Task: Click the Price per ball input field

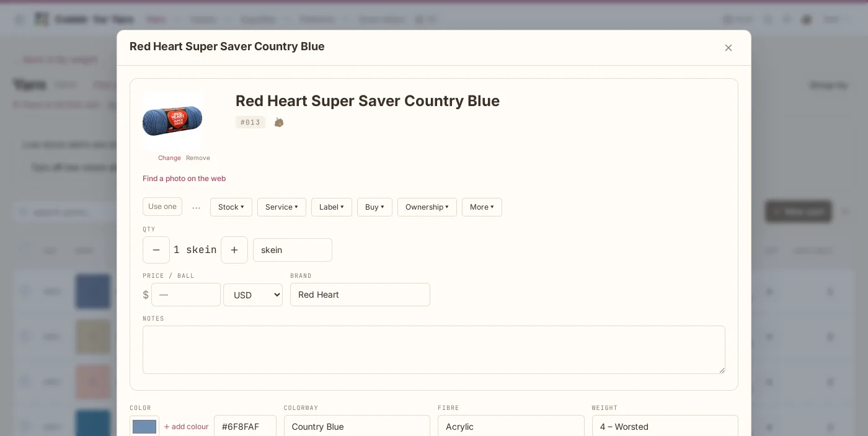Action: pos(186,295)
